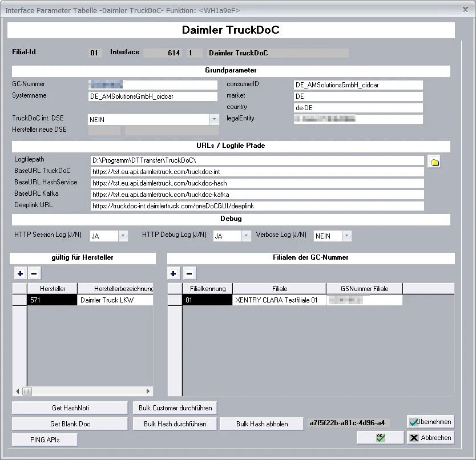This screenshot has width=476, height=460.
Task: Open the Logfilepath folder browse icon
Action: (x=434, y=162)
